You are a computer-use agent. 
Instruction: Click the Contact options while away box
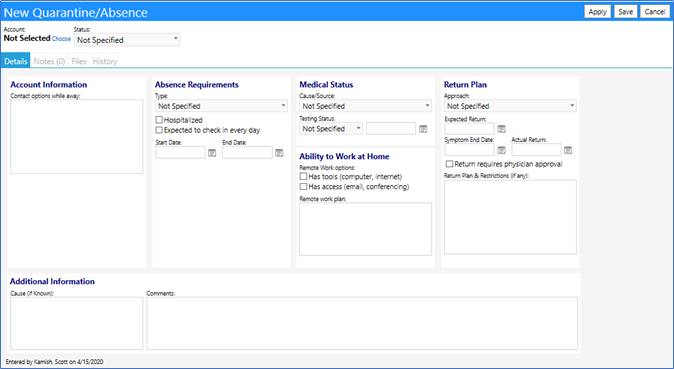click(77, 137)
